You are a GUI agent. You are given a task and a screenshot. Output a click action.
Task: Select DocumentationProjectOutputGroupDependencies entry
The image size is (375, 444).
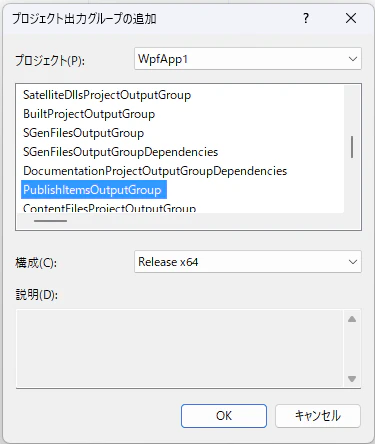click(155, 171)
